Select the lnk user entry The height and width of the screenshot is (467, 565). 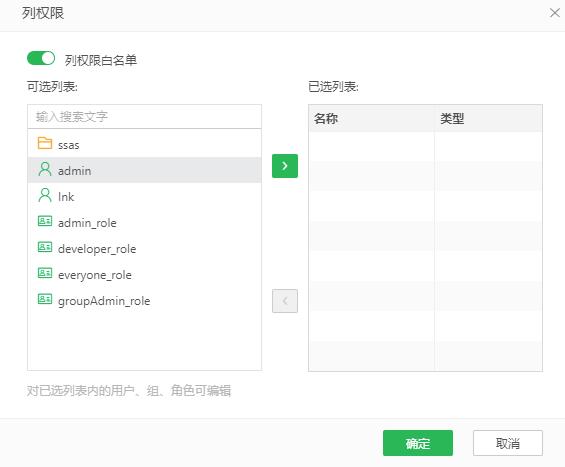[144, 196]
